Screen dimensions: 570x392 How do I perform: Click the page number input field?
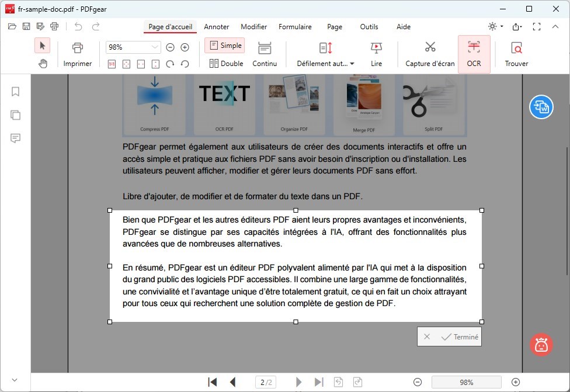pos(266,381)
